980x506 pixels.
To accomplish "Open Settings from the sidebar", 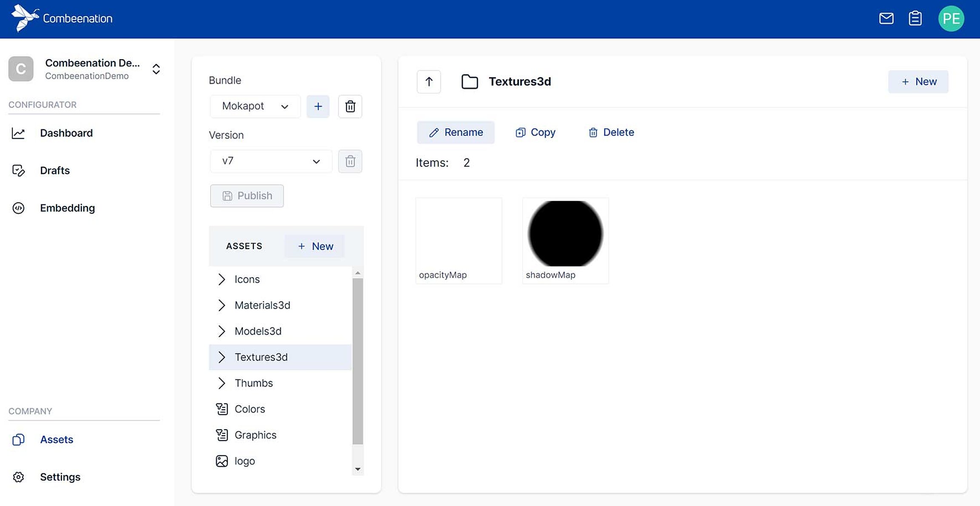I will 60,477.
